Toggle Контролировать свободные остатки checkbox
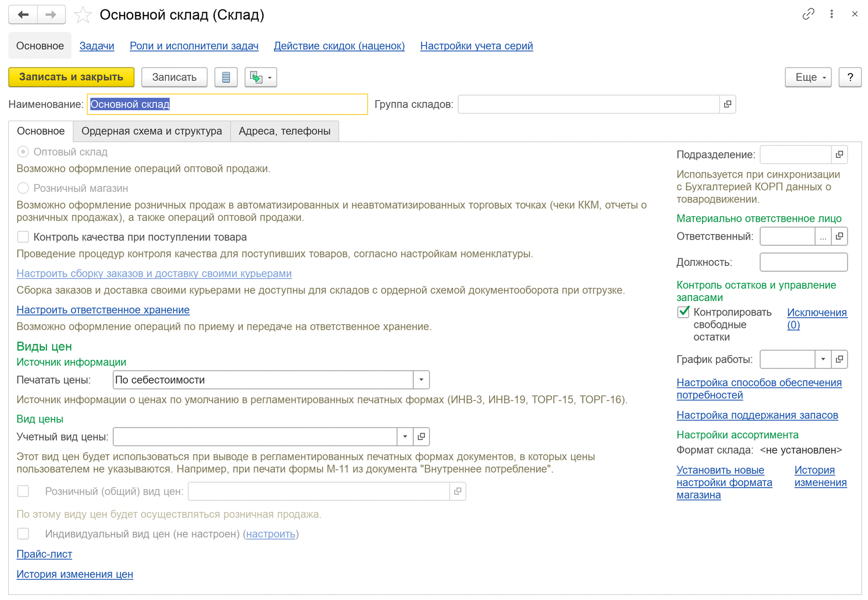 (683, 312)
